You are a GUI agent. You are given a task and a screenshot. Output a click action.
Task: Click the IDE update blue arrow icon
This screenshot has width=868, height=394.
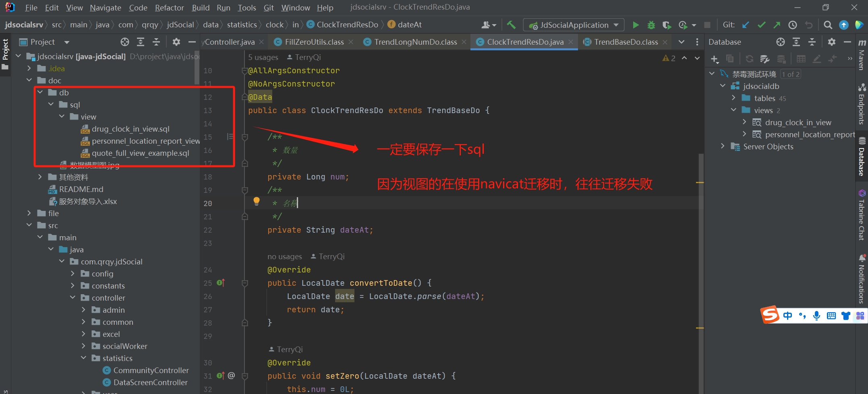(843, 25)
